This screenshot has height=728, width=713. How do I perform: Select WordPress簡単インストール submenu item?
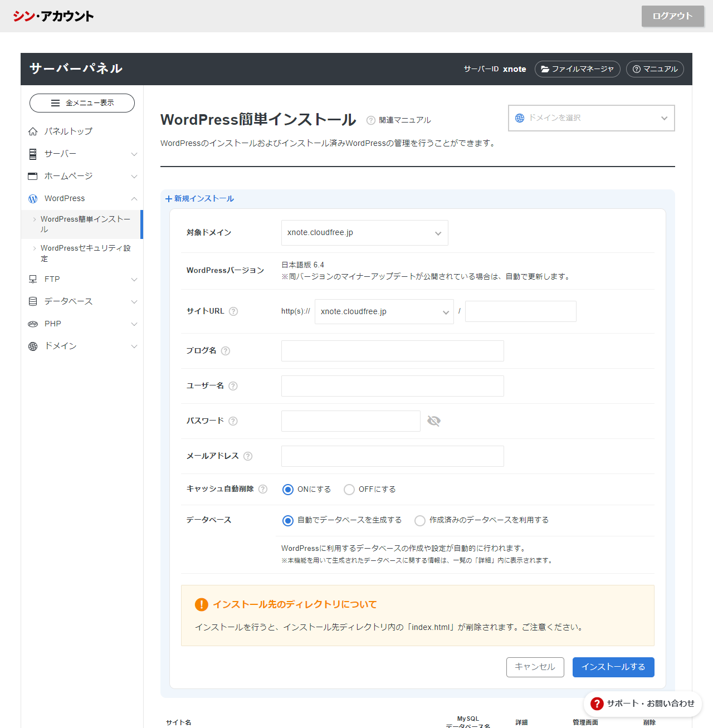click(x=82, y=224)
